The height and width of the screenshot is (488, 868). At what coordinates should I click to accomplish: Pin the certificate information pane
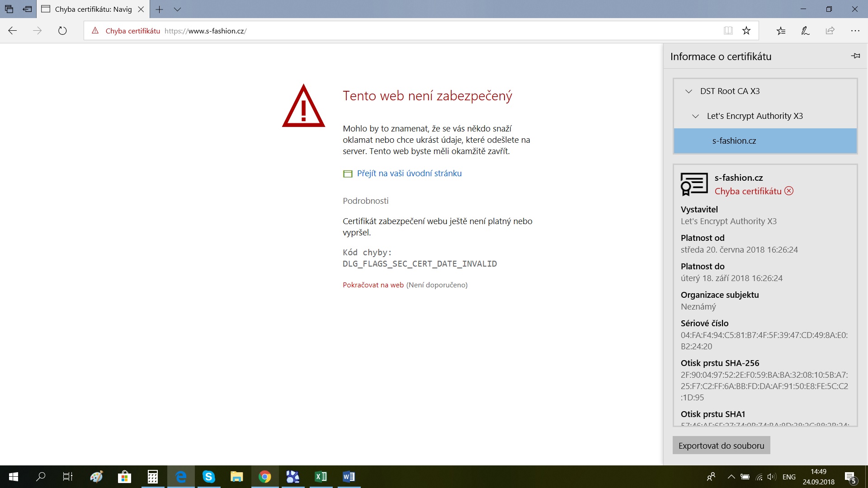[x=855, y=56]
